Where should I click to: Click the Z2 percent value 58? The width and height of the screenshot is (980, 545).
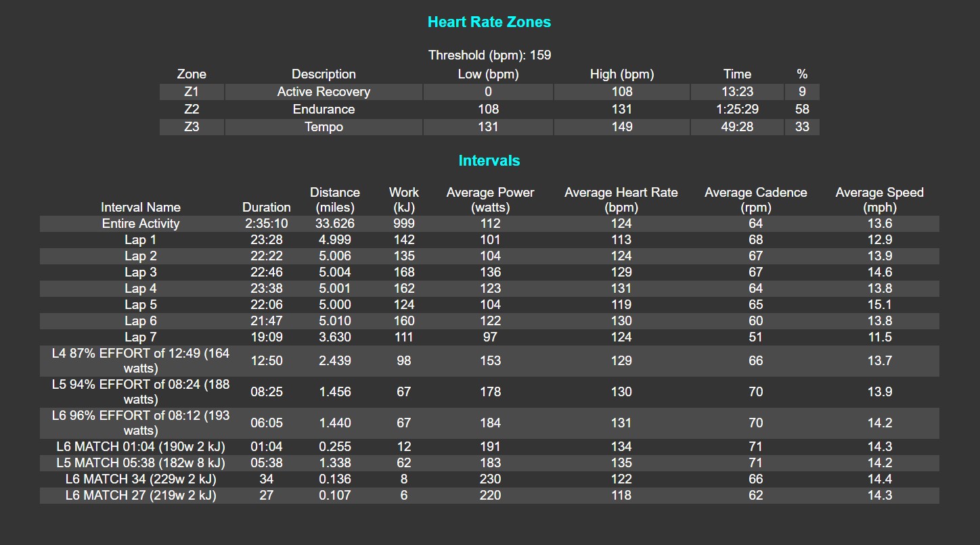802,110
